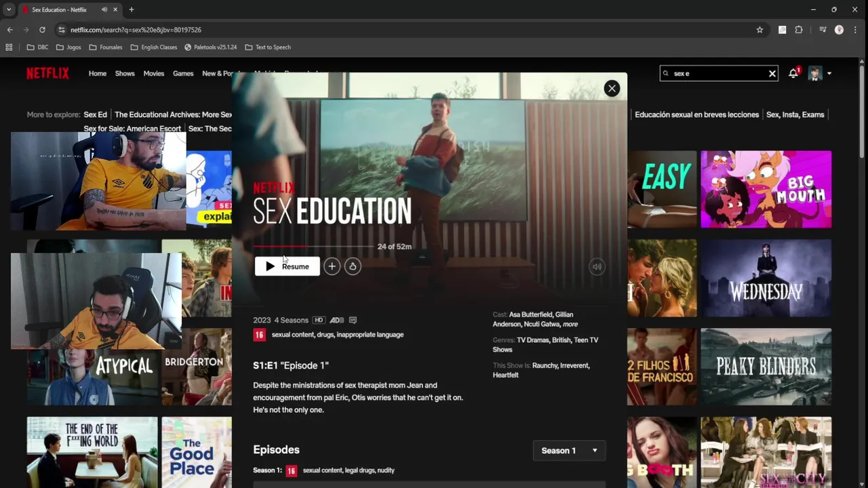Image resolution: width=868 pixels, height=488 pixels.
Task: Open the DBC bookmarks folder
Action: [x=37, y=47]
